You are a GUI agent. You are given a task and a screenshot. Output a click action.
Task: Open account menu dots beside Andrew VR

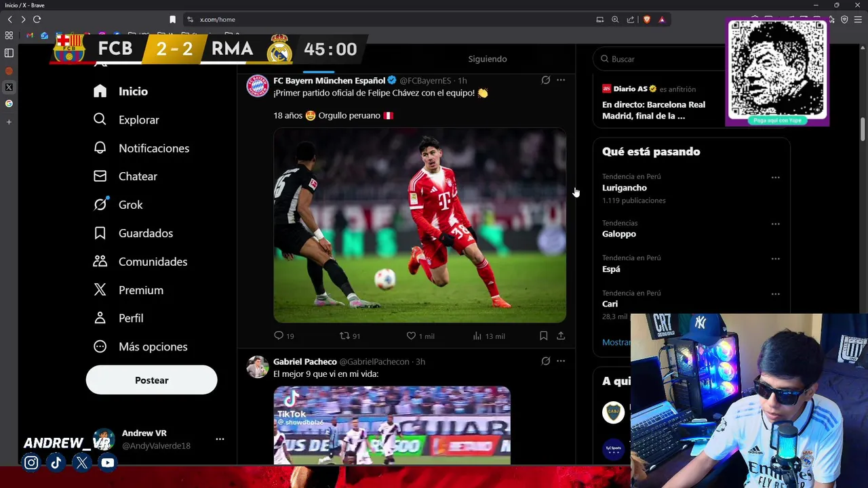(x=220, y=439)
